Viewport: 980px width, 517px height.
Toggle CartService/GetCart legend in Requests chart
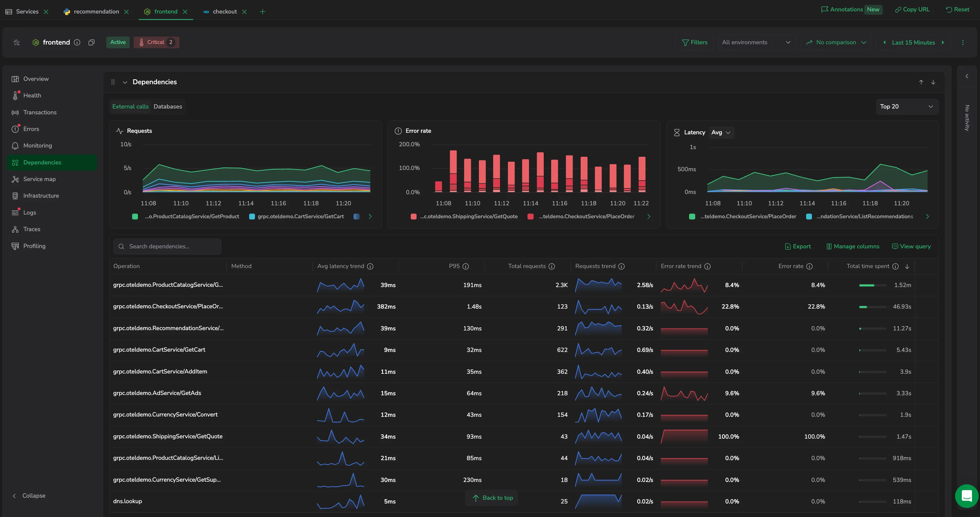296,216
